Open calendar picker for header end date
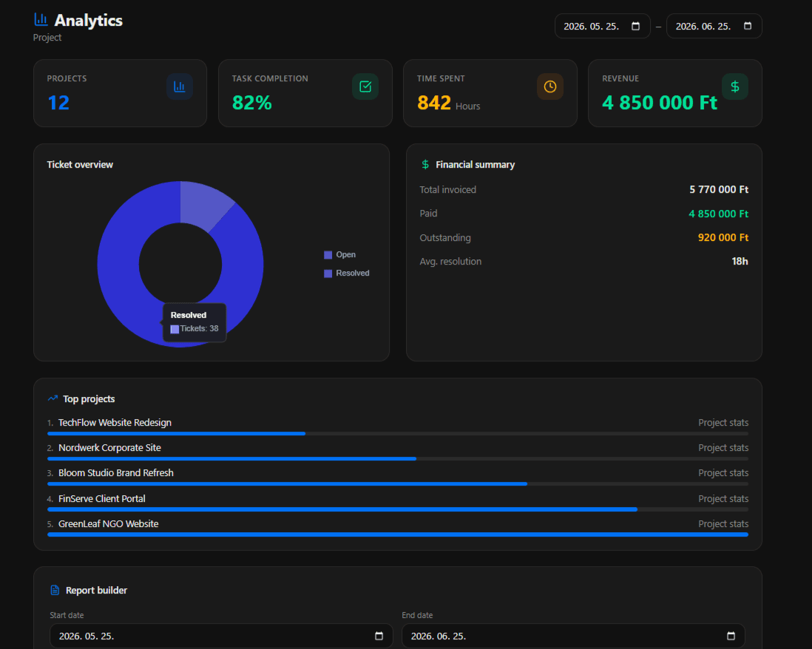The width and height of the screenshot is (812, 649). [747, 26]
